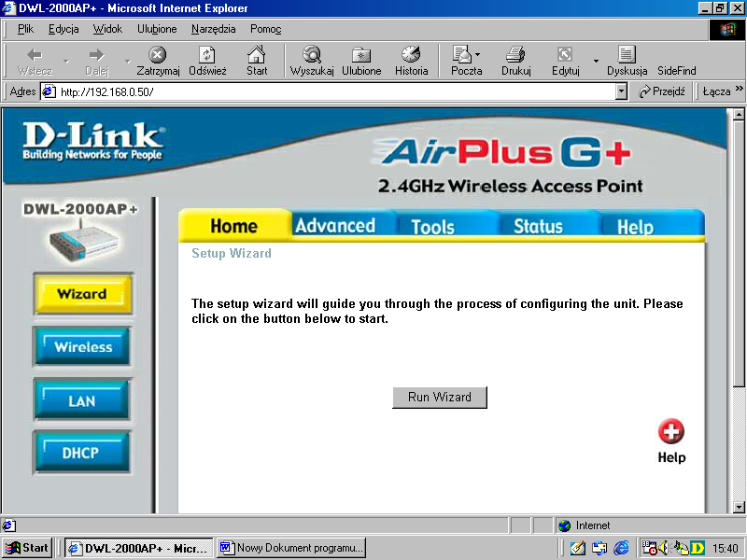Click the taskbar clock showing 15:40
This screenshot has height=560, width=747.
point(726,549)
